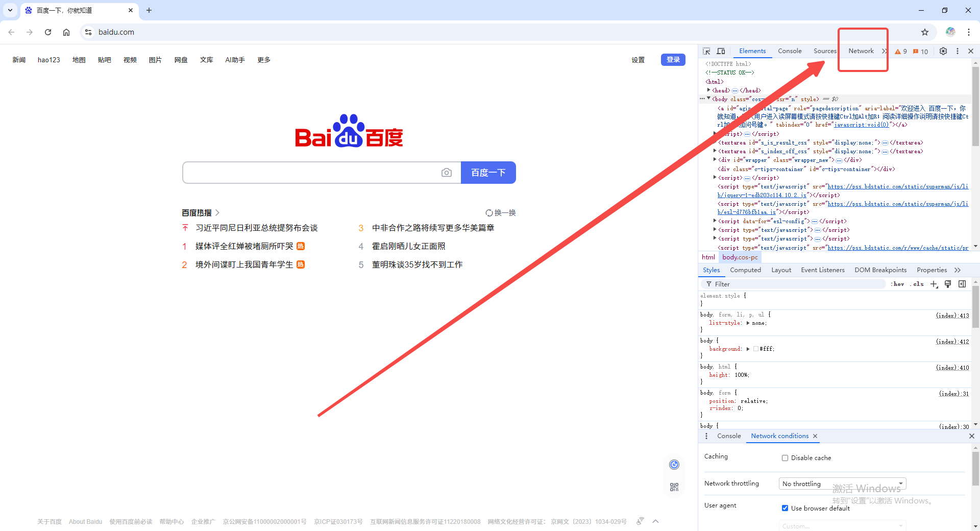
Task: Close the Network conditions drawer tab
Action: pyautogui.click(x=815, y=436)
